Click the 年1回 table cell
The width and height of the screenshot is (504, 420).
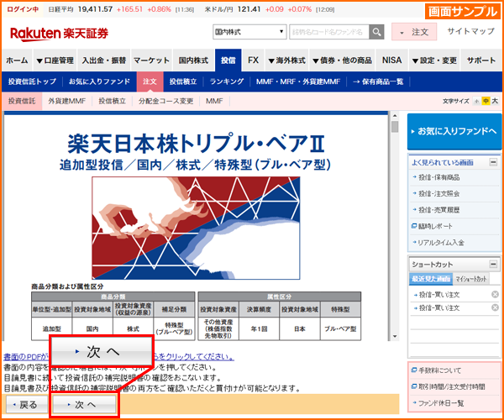(x=259, y=328)
